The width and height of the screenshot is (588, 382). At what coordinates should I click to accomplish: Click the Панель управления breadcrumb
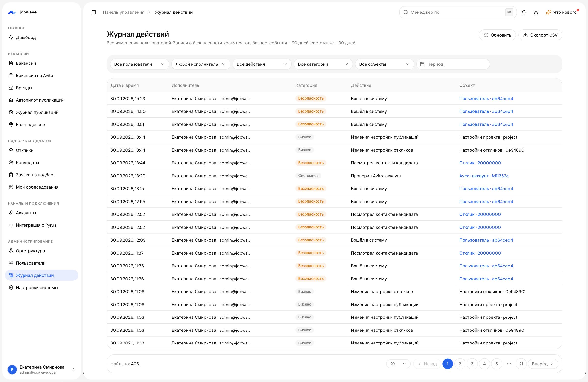[x=123, y=12]
